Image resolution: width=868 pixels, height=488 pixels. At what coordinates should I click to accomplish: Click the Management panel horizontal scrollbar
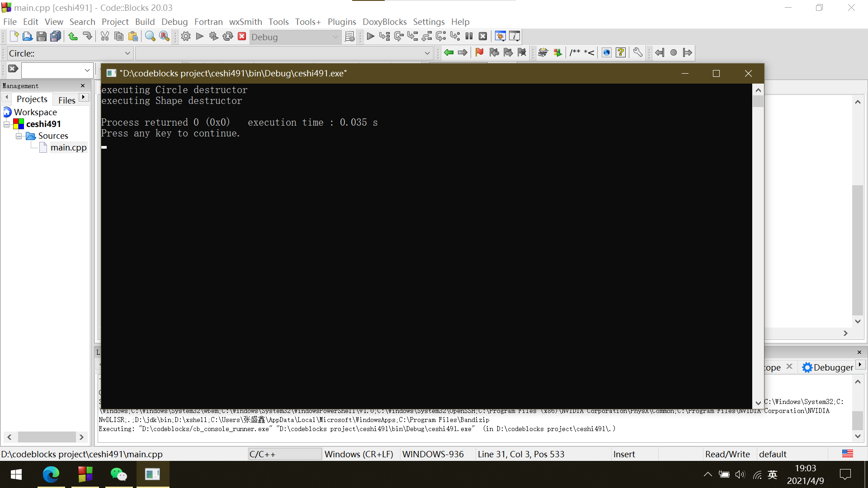point(46,437)
